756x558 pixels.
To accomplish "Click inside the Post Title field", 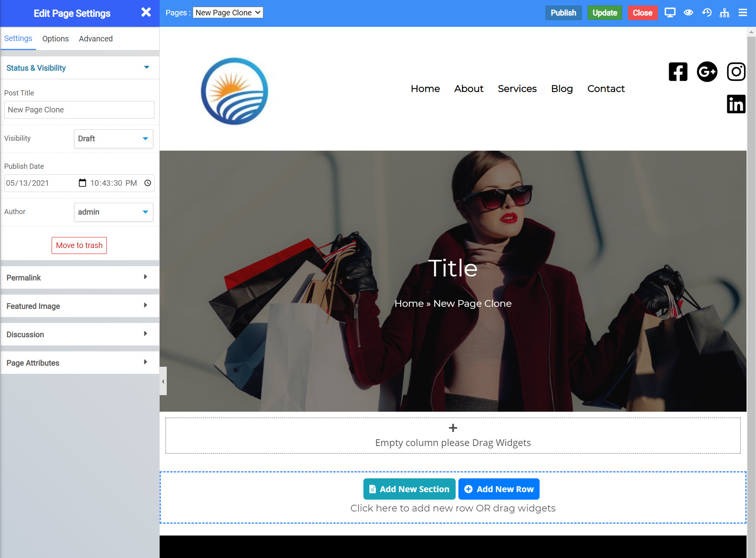I will (79, 110).
